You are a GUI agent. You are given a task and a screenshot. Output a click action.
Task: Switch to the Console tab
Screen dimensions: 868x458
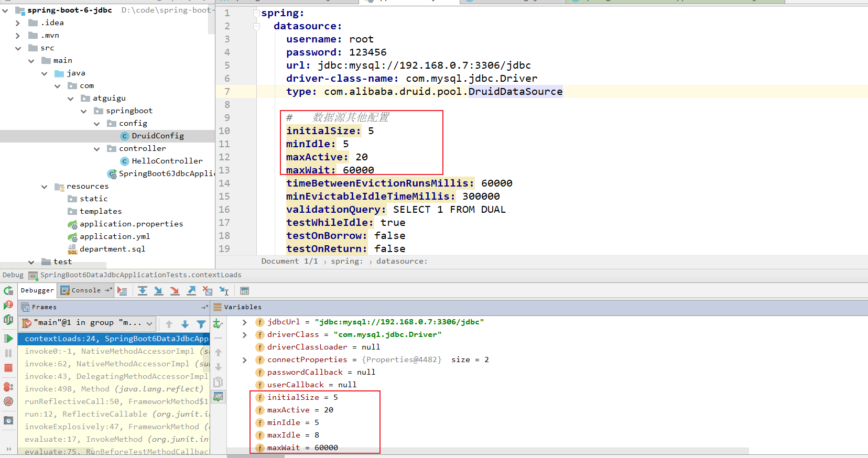point(86,290)
